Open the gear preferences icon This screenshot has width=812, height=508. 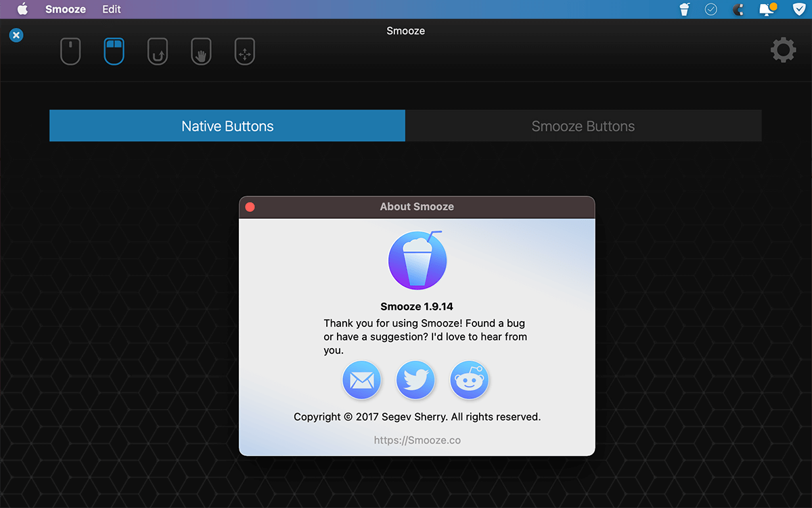click(x=783, y=50)
